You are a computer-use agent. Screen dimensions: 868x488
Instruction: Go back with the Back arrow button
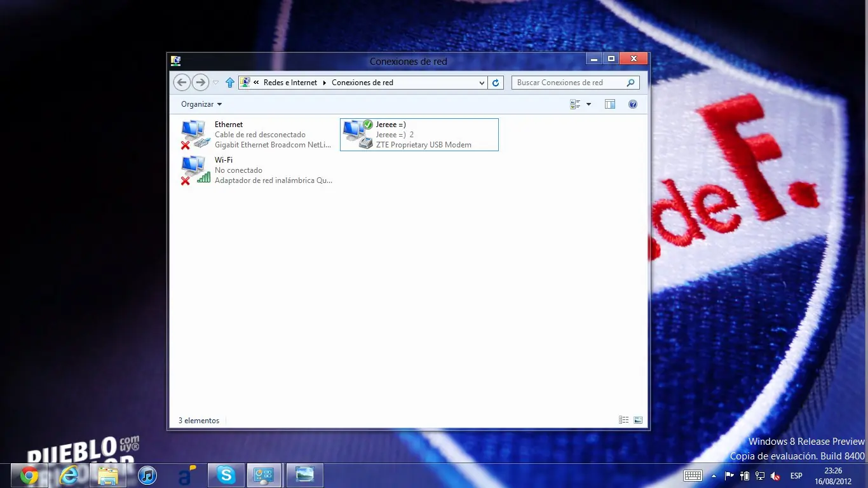tap(182, 82)
